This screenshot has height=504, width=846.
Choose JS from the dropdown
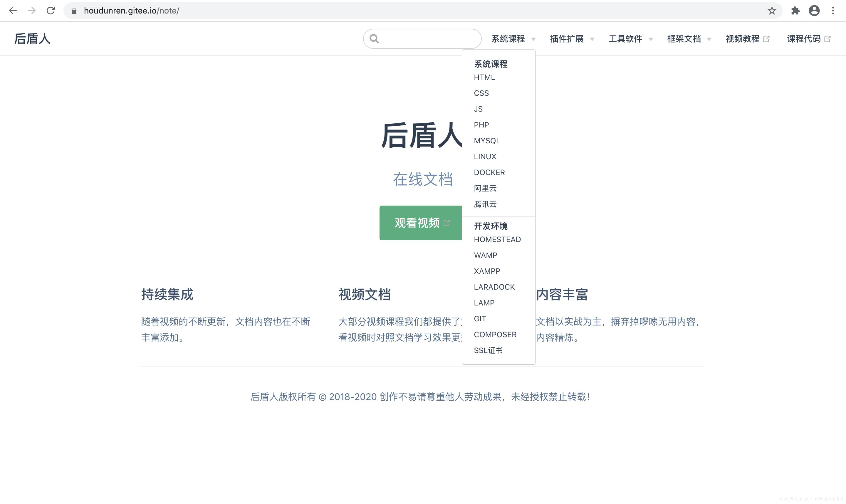pyautogui.click(x=478, y=109)
